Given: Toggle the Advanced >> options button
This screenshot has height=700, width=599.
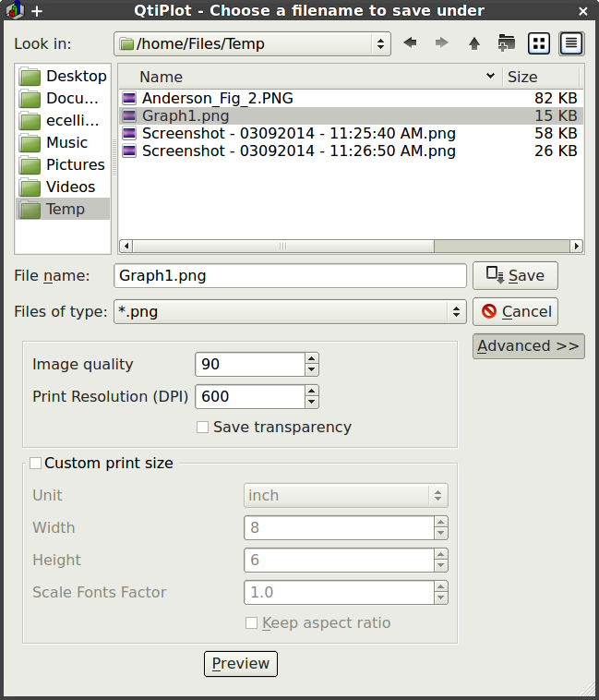Looking at the screenshot, I should (529, 346).
